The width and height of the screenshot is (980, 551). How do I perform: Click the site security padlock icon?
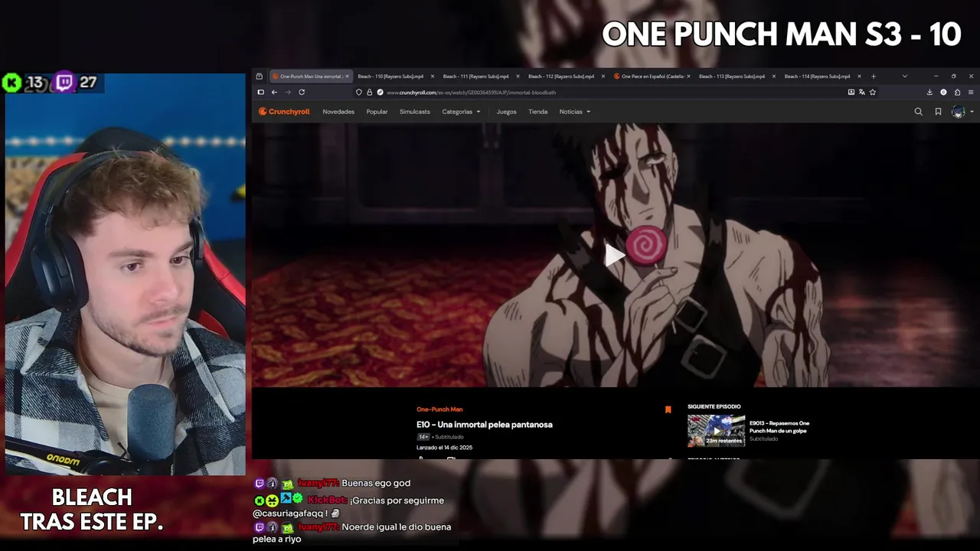click(x=369, y=92)
